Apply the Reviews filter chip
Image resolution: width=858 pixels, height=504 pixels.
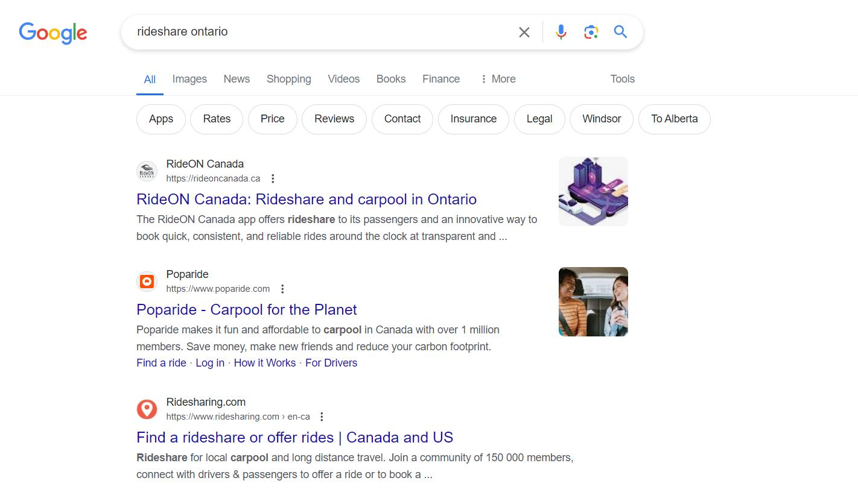334,119
